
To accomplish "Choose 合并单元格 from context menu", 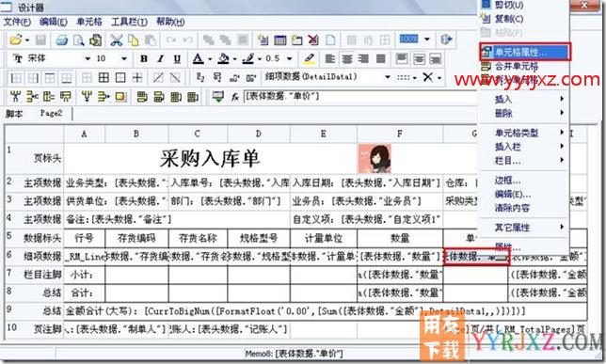I will pos(517,66).
